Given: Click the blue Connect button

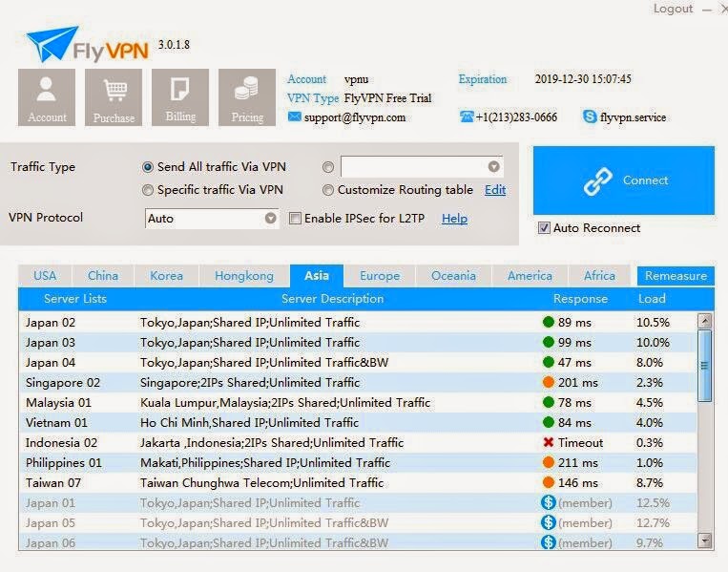Looking at the screenshot, I should [x=624, y=180].
